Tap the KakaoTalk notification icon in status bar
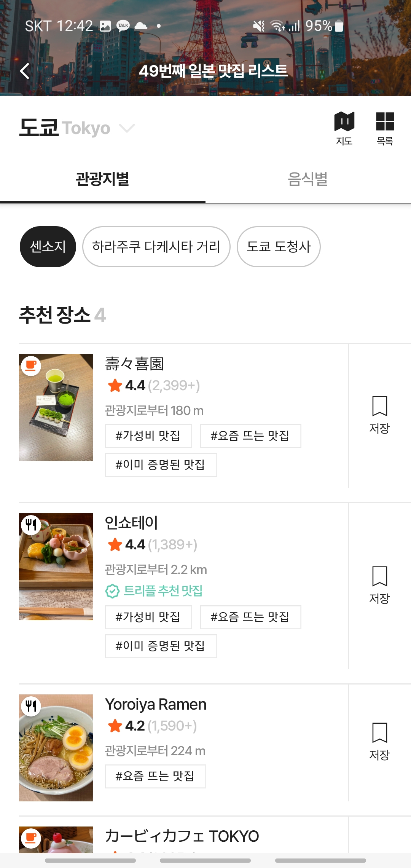Viewport: 411px width, 868px height. tap(123, 26)
